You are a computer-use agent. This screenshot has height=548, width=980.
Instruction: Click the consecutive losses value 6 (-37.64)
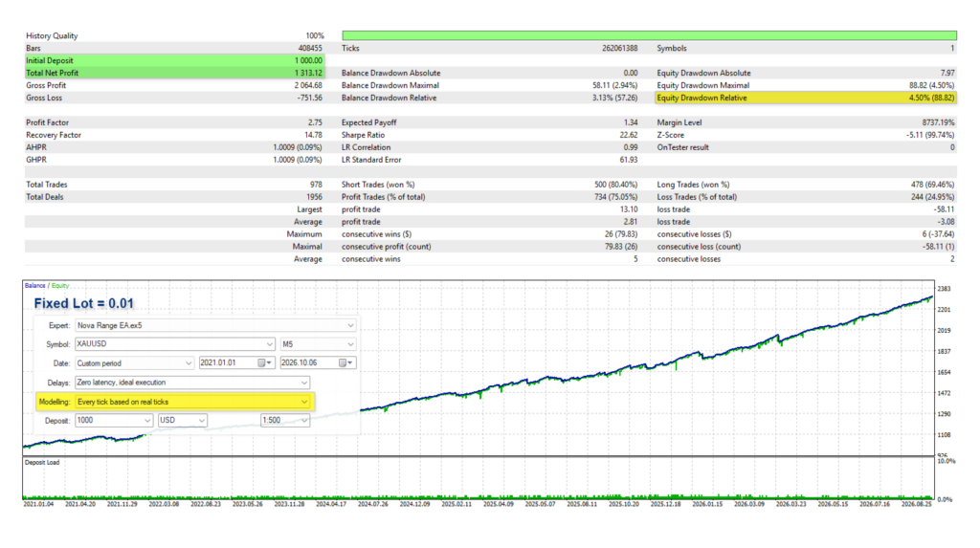tap(938, 234)
